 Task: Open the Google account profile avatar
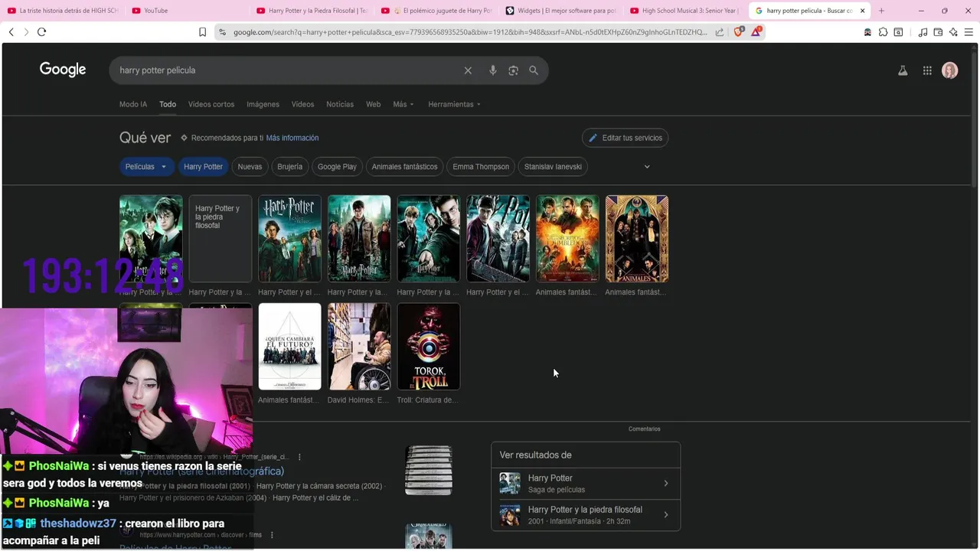[950, 70]
